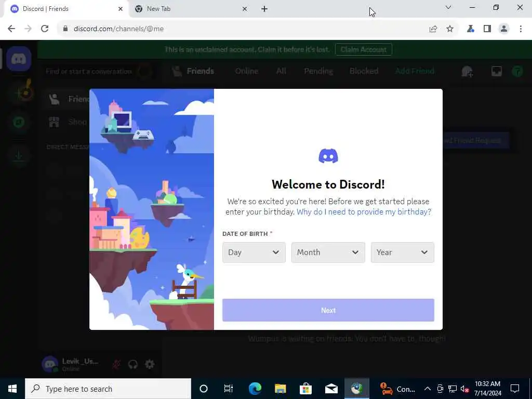The image size is (532, 399).
Task: Open the Day dropdown for date of birth
Action: [254, 252]
